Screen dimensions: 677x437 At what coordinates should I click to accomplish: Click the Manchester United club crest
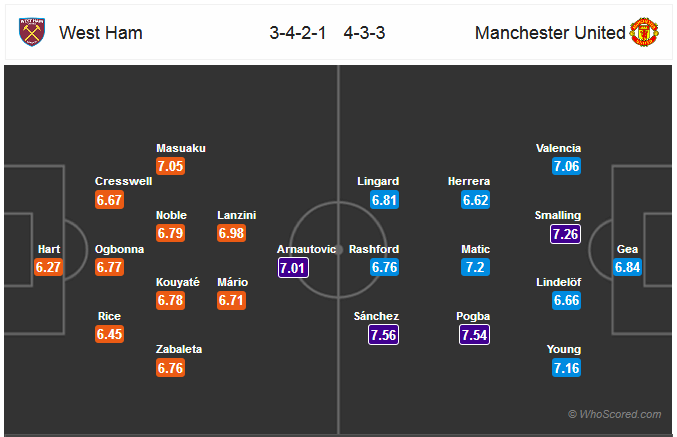(x=644, y=32)
